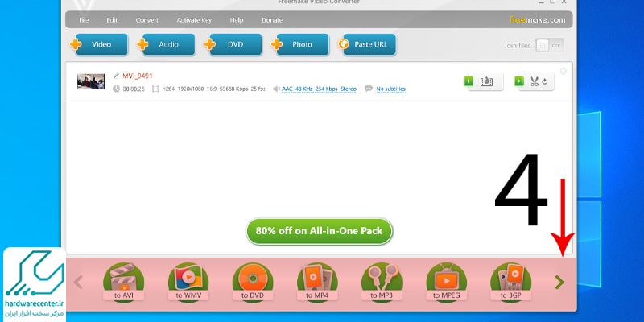Add a DVD source
Image resolution: width=644 pixels, height=322 pixels.
tap(235, 44)
